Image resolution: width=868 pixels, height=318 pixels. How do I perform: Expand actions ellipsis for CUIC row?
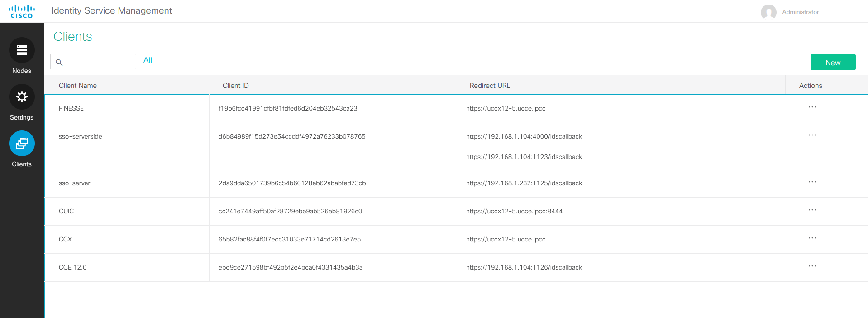tap(812, 210)
